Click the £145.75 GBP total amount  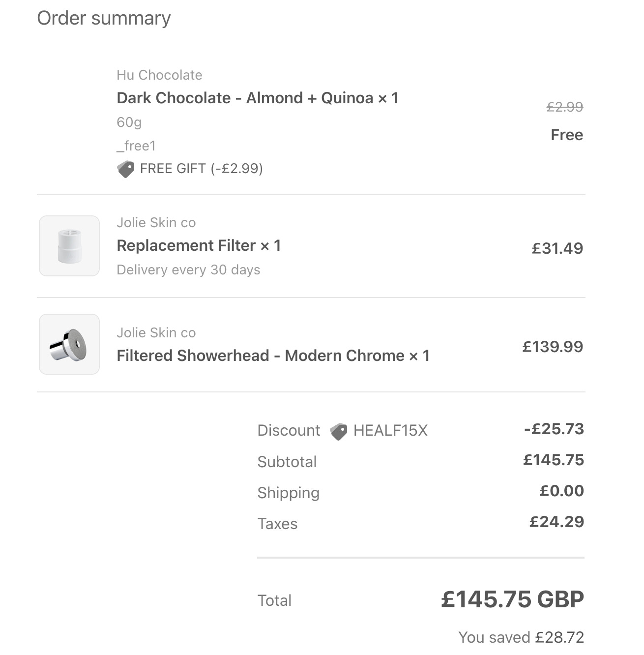tap(513, 599)
